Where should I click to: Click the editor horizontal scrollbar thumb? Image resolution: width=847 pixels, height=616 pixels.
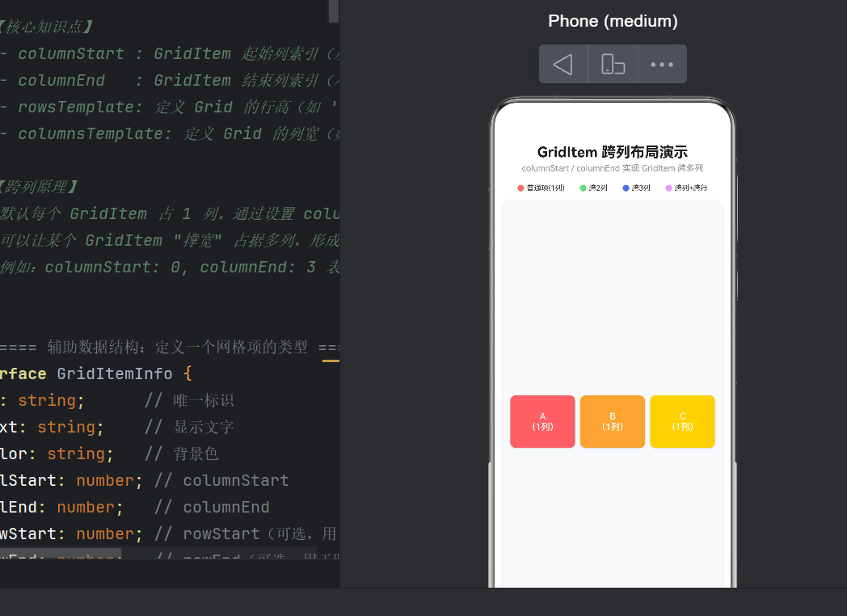[x=61, y=555]
